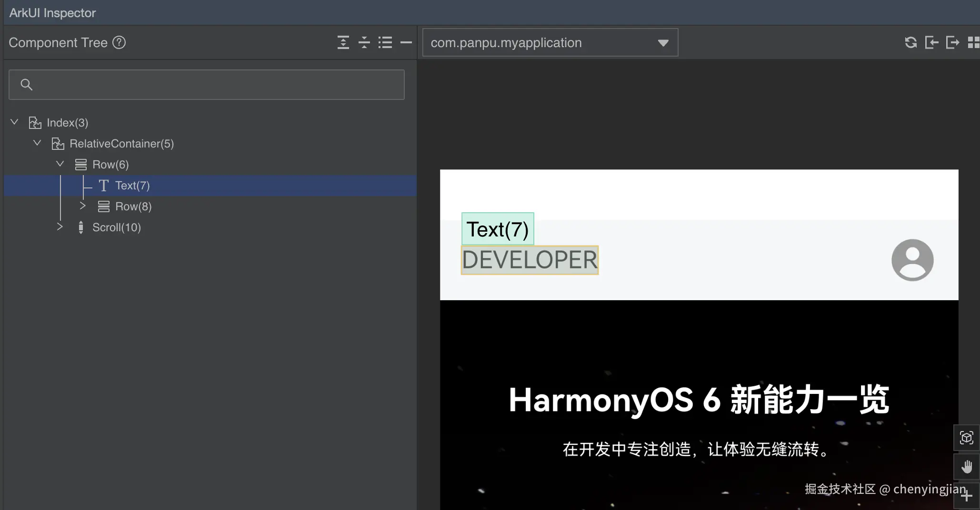The width and height of the screenshot is (980, 510).
Task: Click the Index(3) component icon
Action: (35, 123)
